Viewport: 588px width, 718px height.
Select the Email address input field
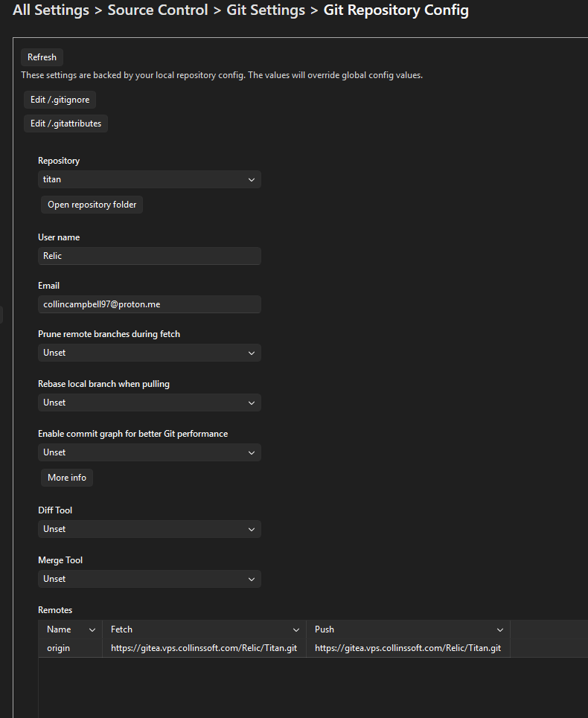[x=149, y=304]
